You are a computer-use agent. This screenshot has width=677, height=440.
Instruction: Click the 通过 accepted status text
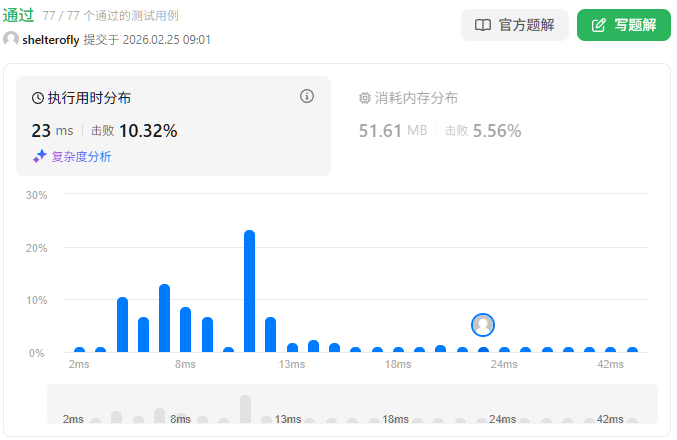(18, 15)
